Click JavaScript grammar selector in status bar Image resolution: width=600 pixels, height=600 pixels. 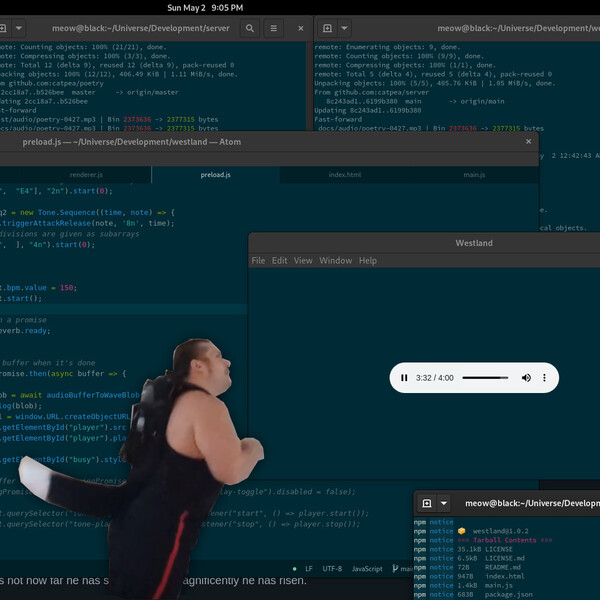pos(367,569)
